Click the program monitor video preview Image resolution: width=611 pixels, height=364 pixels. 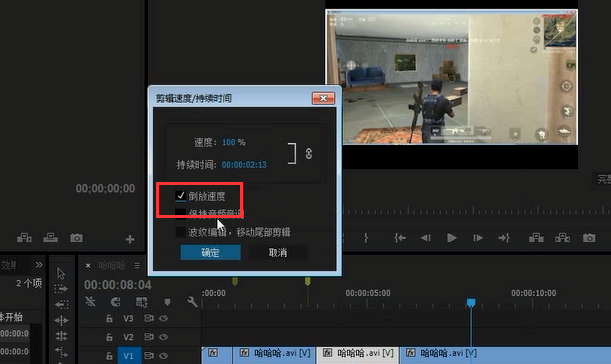tap(451, 77)
